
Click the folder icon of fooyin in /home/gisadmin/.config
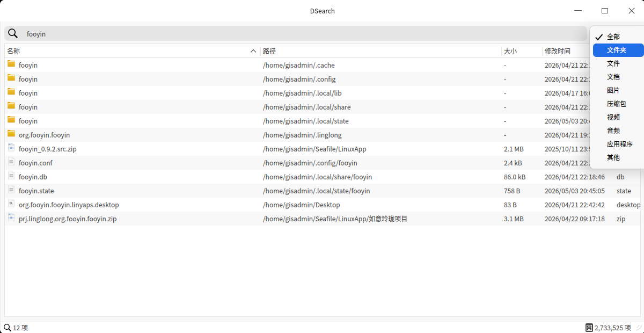(x=11, y=78)
